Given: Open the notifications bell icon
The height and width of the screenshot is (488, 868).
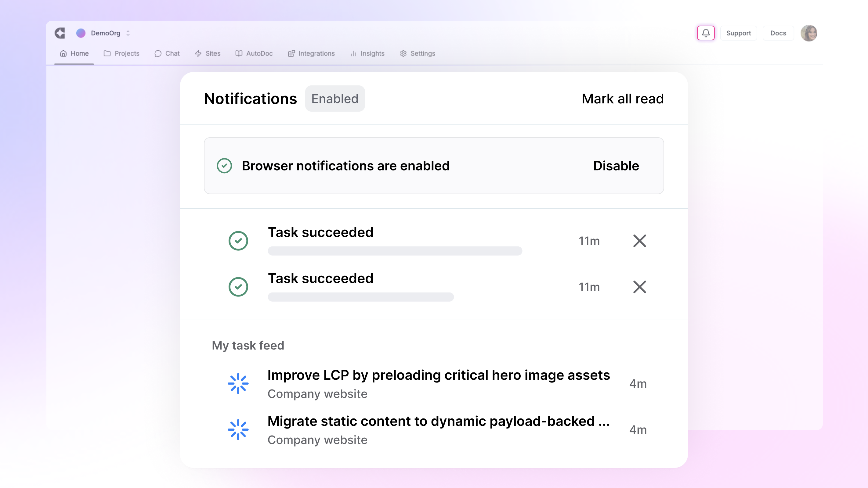Looking at the screenshot, I should pos(706,33).
